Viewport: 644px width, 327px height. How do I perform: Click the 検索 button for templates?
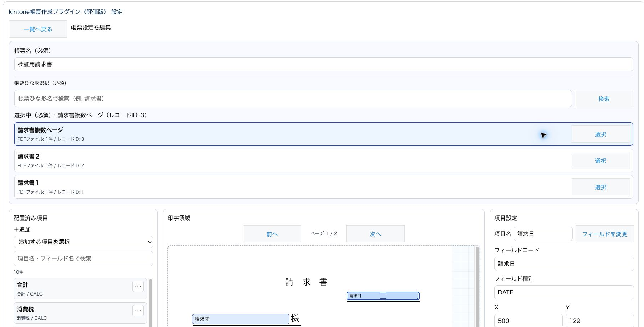604,99
